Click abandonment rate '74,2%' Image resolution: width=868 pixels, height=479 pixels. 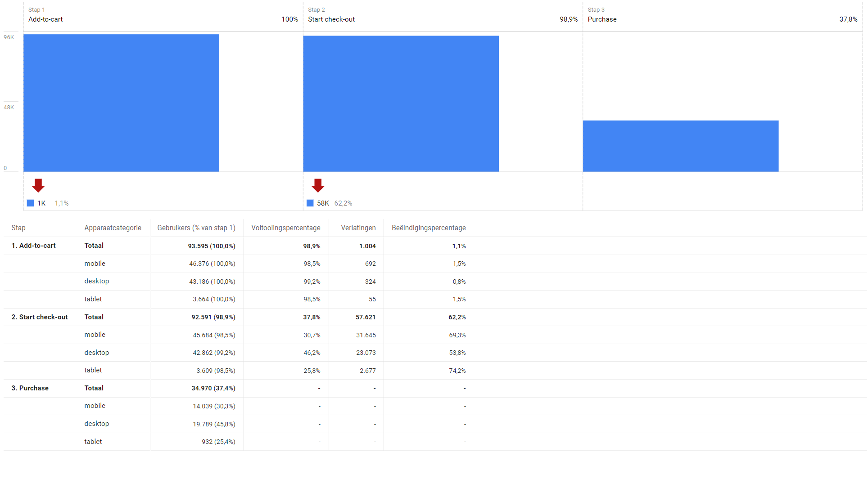[x=457, y=371]
